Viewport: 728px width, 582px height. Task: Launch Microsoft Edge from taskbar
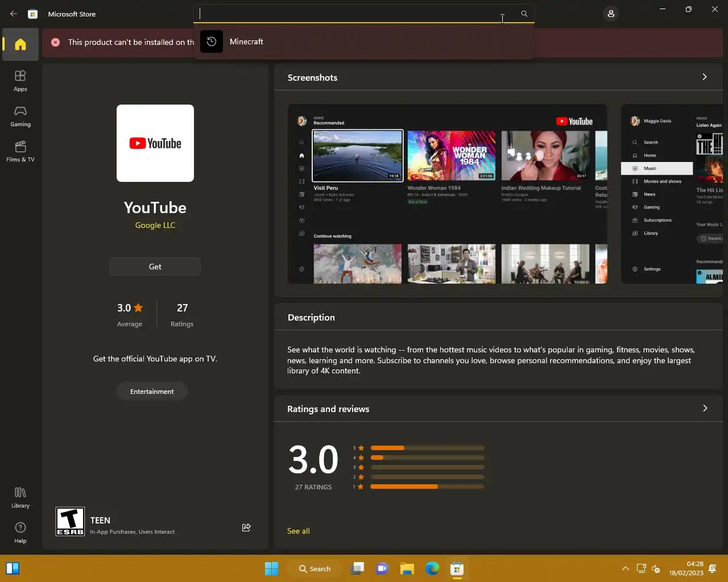coord(432,568)
